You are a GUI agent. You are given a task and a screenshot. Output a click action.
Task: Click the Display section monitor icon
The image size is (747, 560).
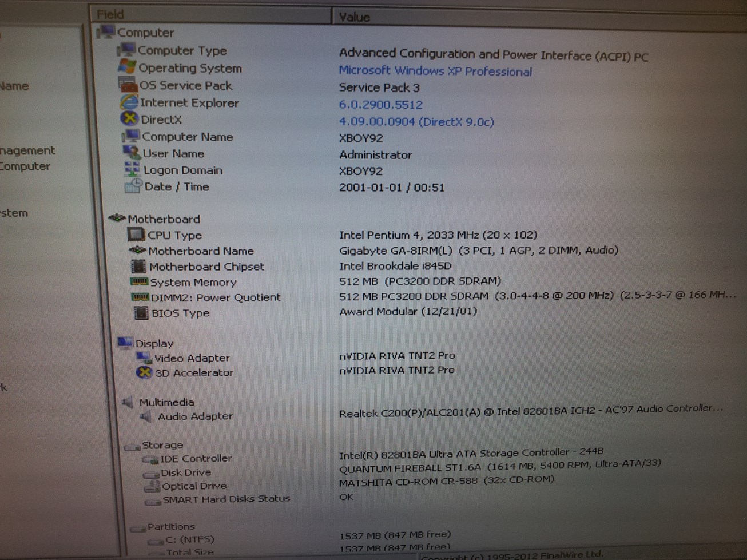125,343
